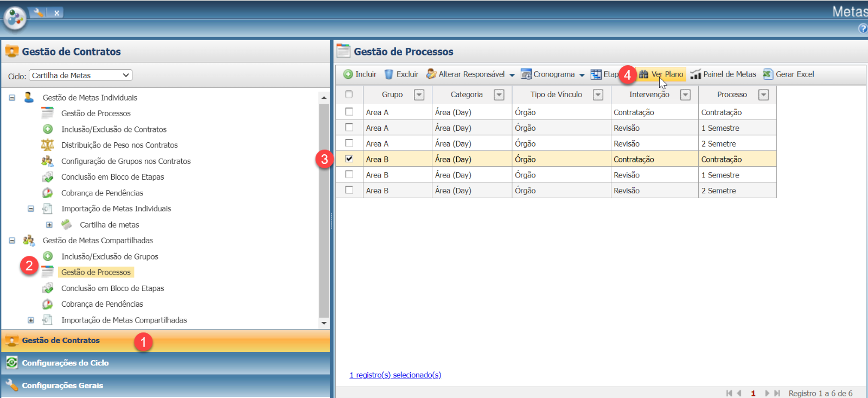Open the Tipo de Vínculo column filter dropdown

coord(598,95)
